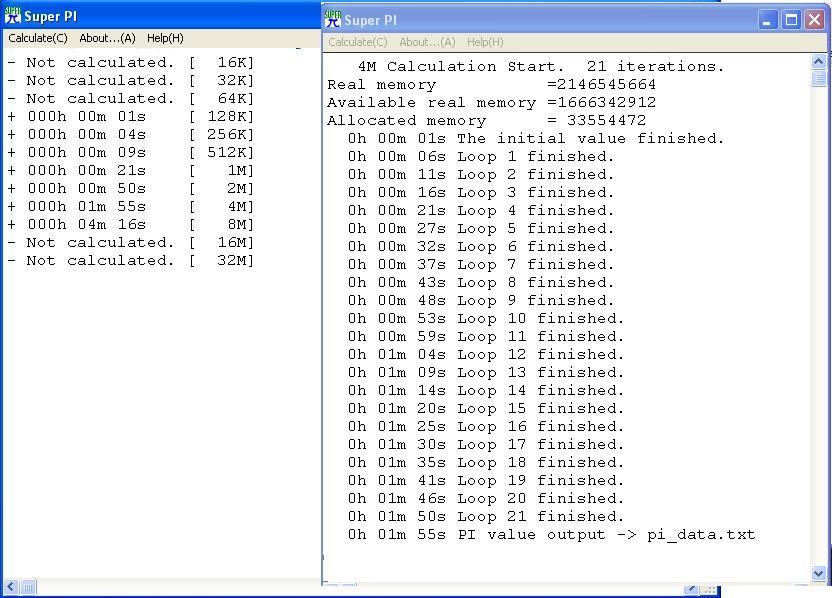The image size is (840, 598).
Task: Click the Real memory value line
Action: (491, 85)
